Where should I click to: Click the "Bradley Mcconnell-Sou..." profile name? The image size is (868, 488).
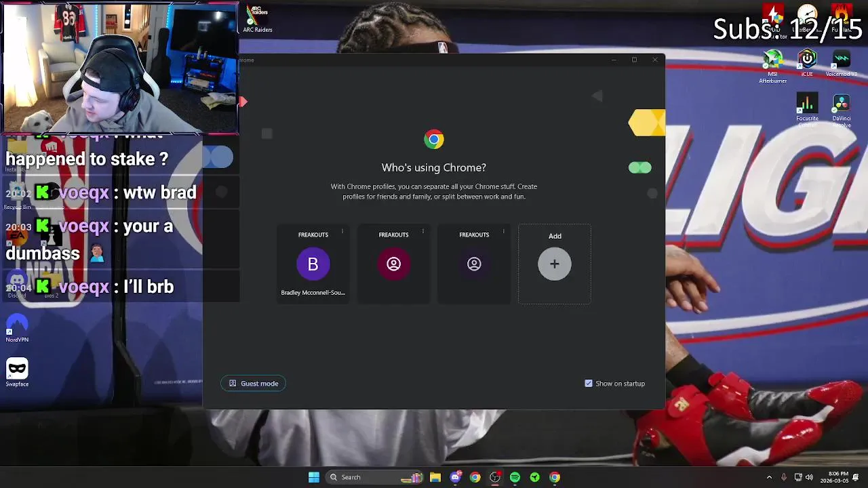[x=313, y=293]
